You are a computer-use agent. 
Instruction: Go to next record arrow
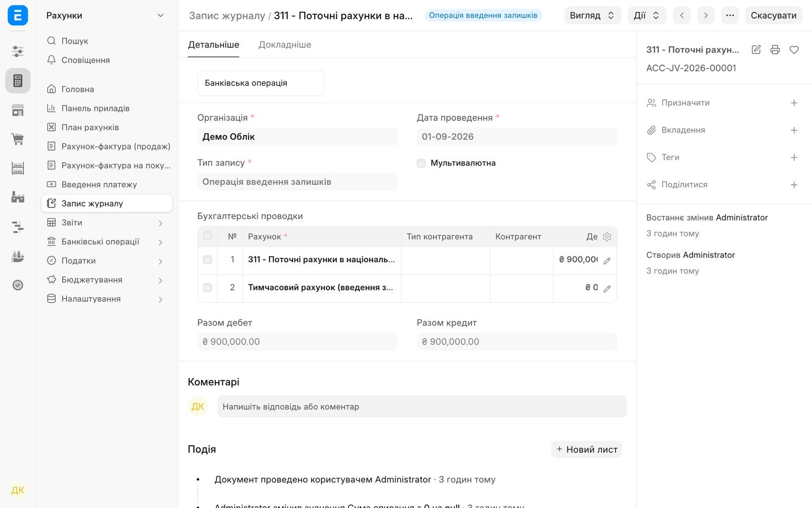click(x=706, y=15)
